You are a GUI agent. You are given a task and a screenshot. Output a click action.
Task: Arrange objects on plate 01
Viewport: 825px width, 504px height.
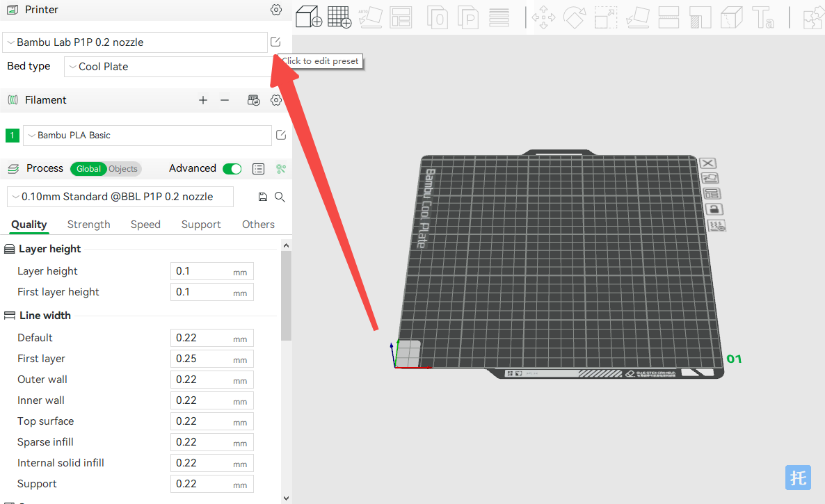click(x=712, y=194)
